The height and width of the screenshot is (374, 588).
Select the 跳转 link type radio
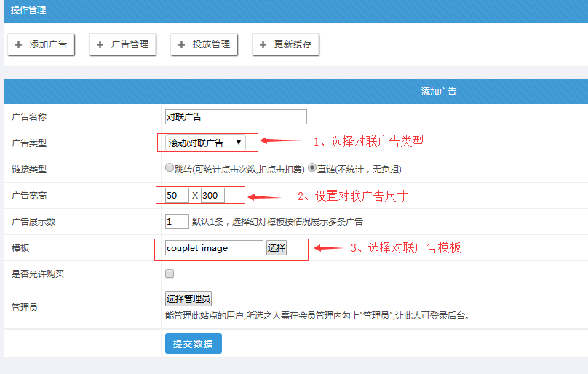[x=170, y=167]
